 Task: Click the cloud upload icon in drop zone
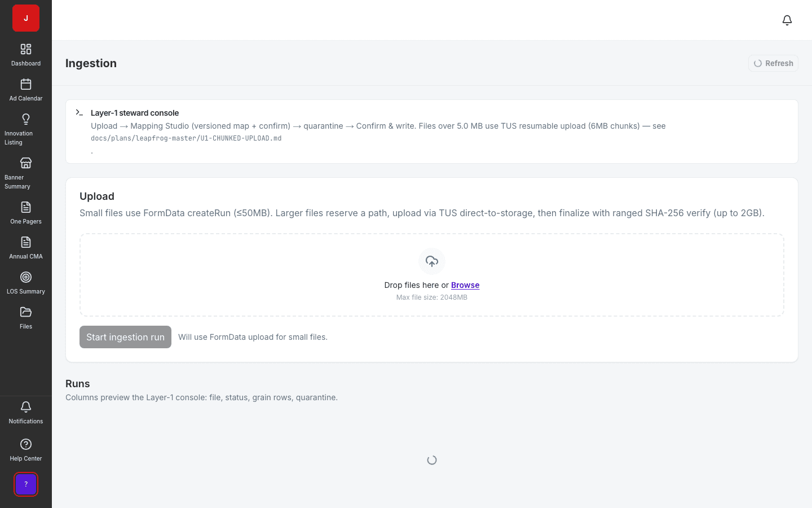tap(432, 261)
